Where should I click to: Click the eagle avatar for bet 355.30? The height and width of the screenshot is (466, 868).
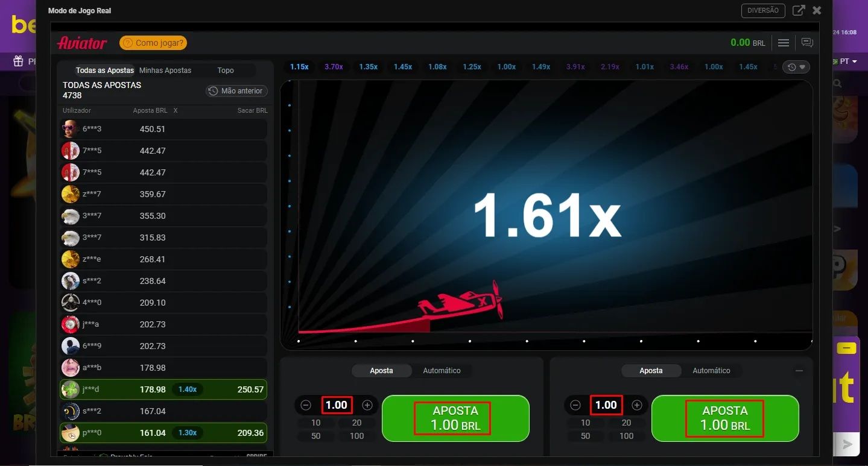(x=71, y=216)
